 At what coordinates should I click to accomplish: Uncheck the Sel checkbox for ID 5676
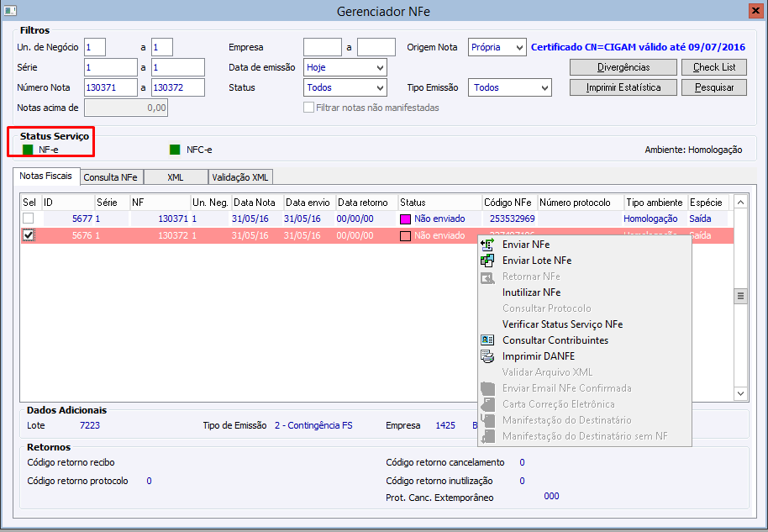[x=29, y=235]
